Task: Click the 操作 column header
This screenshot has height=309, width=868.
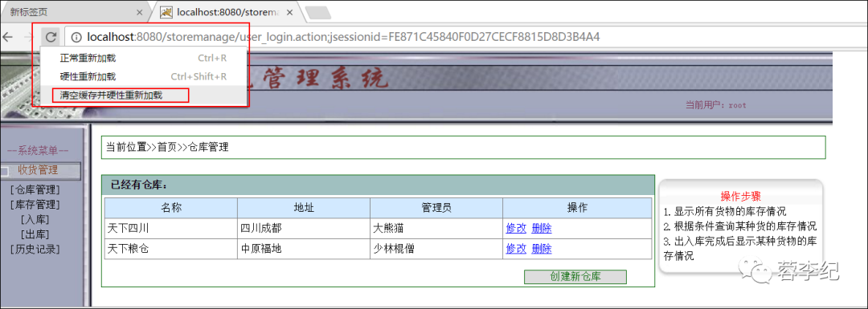Action: (x=577, y=208)
